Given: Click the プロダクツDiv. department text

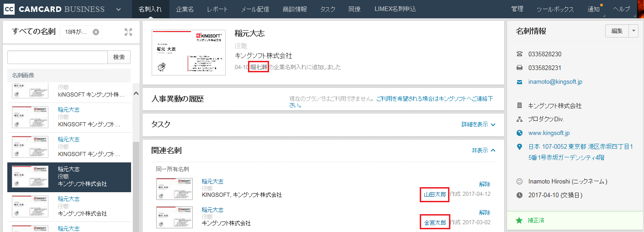Looking at the screenshot, I should pos(546,119).
